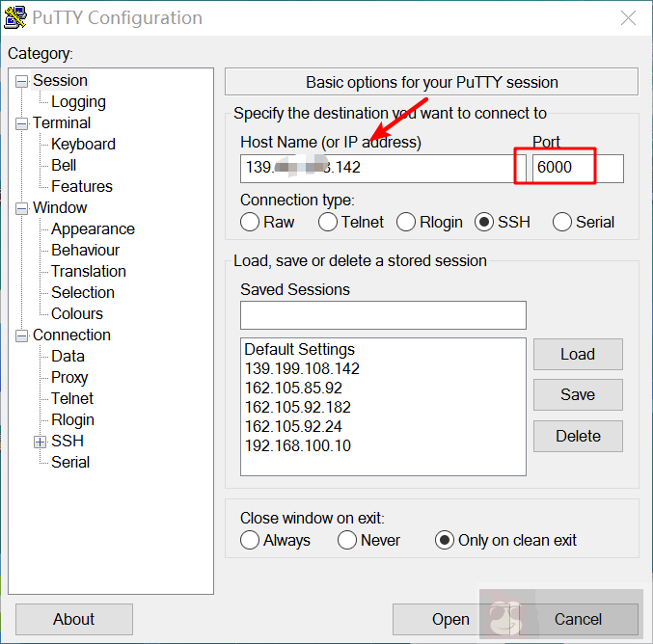Open the Connection category
This screenshot has width=653, height=644.
click(x=71, y=335)
